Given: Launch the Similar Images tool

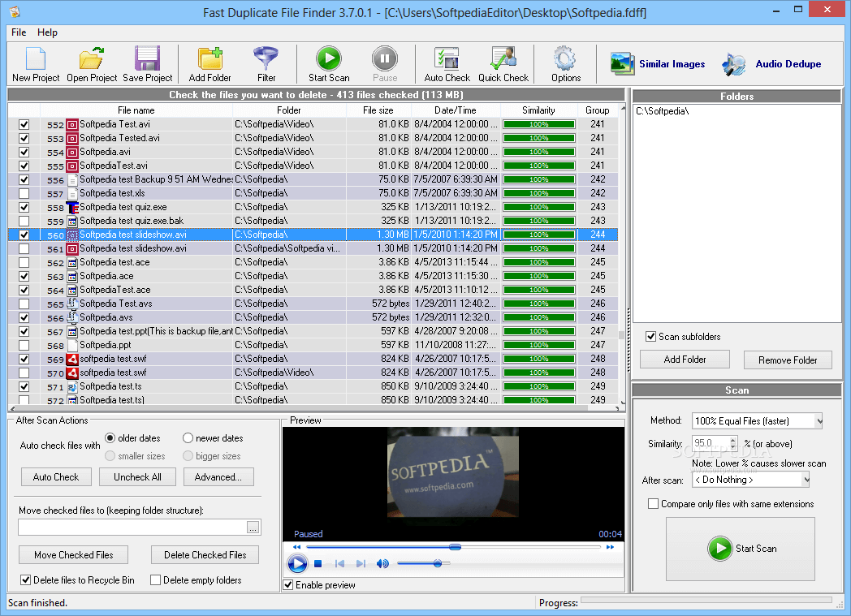Looking at the screenshot, I should click(657, 64).
